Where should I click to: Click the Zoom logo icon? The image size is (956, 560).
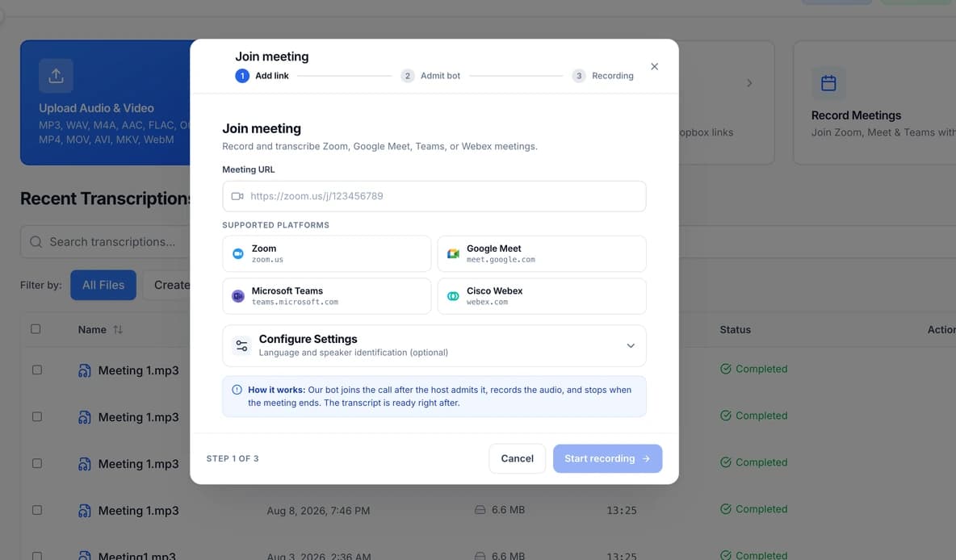pos(238,253)
